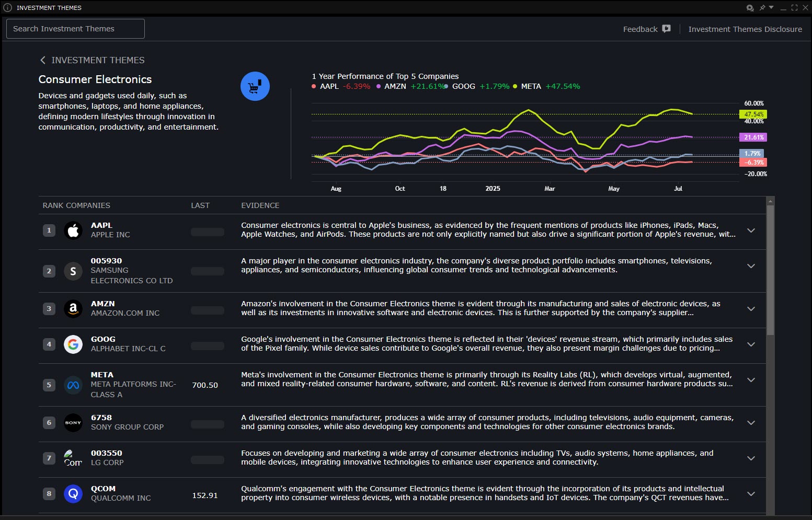Toggle the AAPL red legend dot in chart
The width and height of the screenshot is (812, 520).
(x=314, y=86)
